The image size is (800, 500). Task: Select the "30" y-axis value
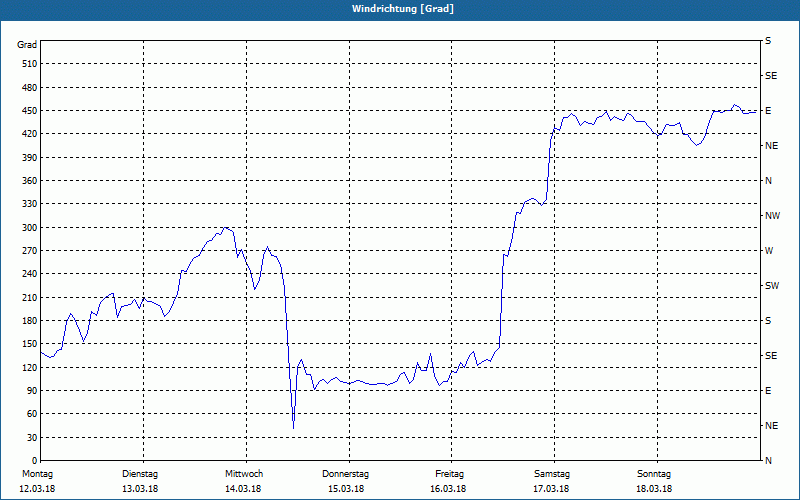[x=32, y=438]
